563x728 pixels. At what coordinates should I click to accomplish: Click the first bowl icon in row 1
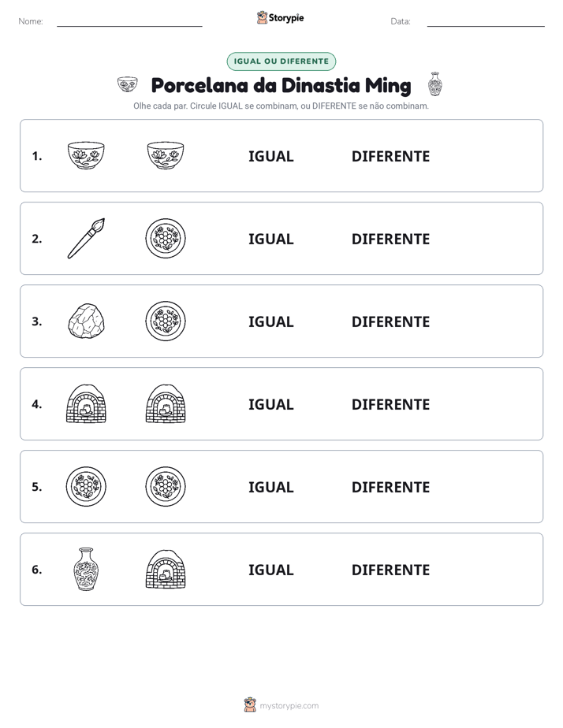pos(86,155)
